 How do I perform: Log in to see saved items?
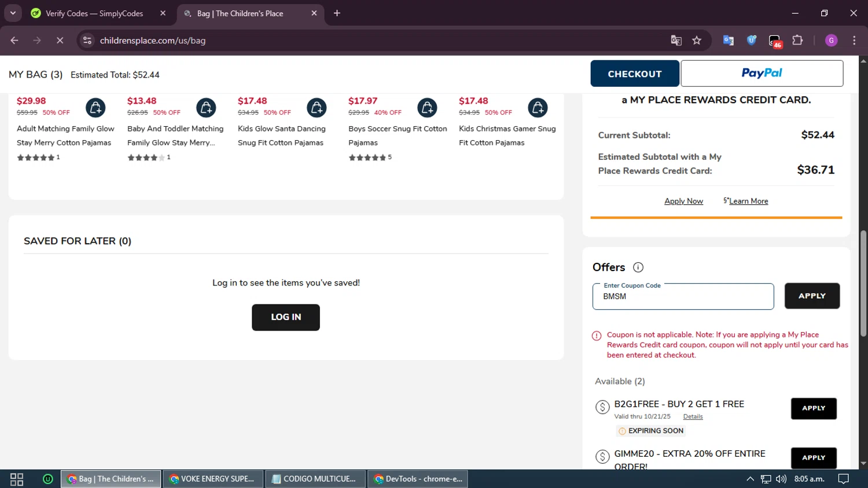coord(286,317)
